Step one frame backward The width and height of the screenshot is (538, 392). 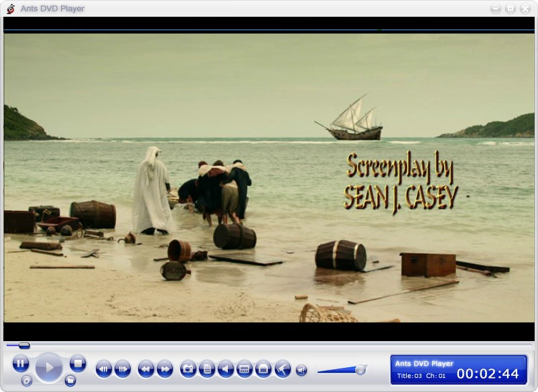click(x=104, y=369)
